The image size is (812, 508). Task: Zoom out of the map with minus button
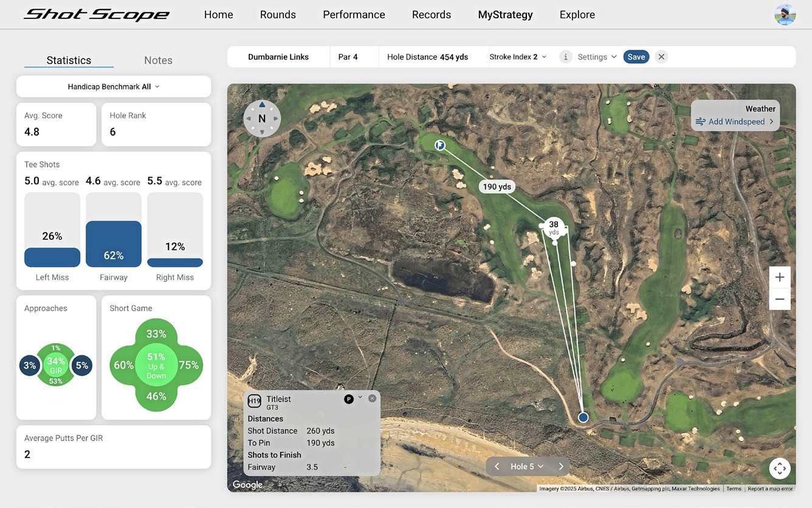779,299
